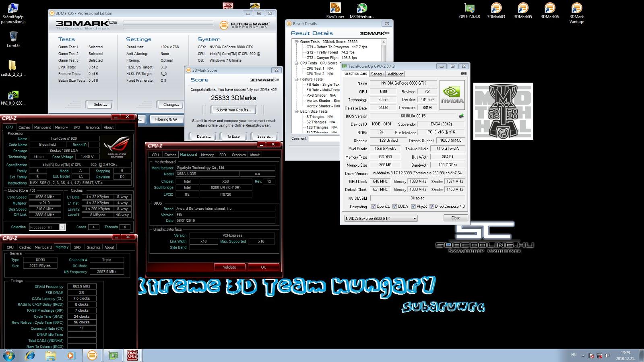Viewport: 644px width, 362px height.
Task: Click the To Excel button
Action: click(233, 137)
